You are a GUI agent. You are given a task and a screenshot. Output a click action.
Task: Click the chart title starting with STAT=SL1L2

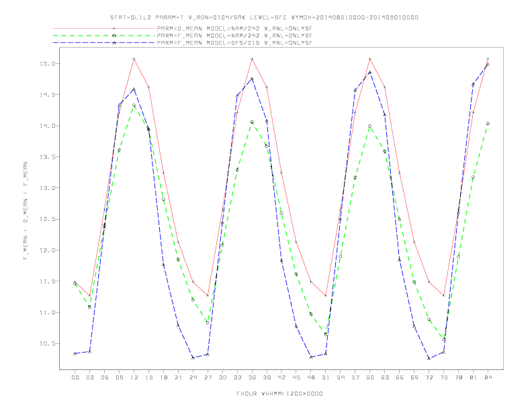click(x=264, y=17)
